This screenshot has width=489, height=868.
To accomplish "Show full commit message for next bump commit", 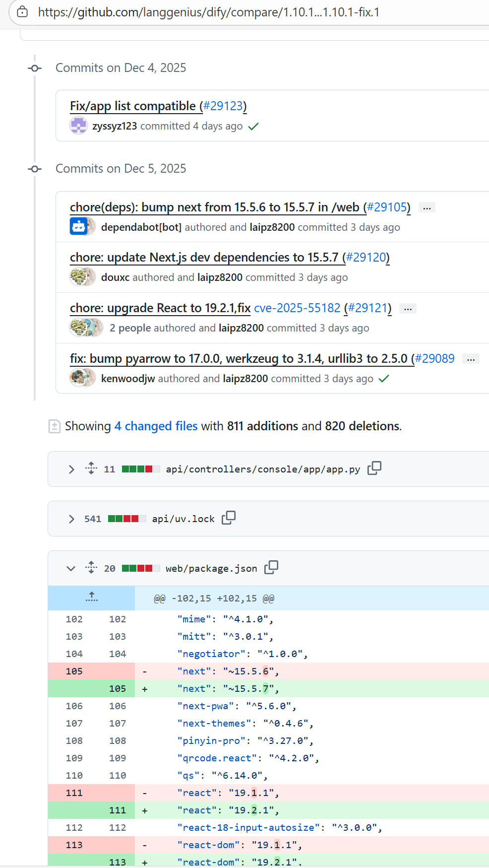I will click(x=427, y=207).
